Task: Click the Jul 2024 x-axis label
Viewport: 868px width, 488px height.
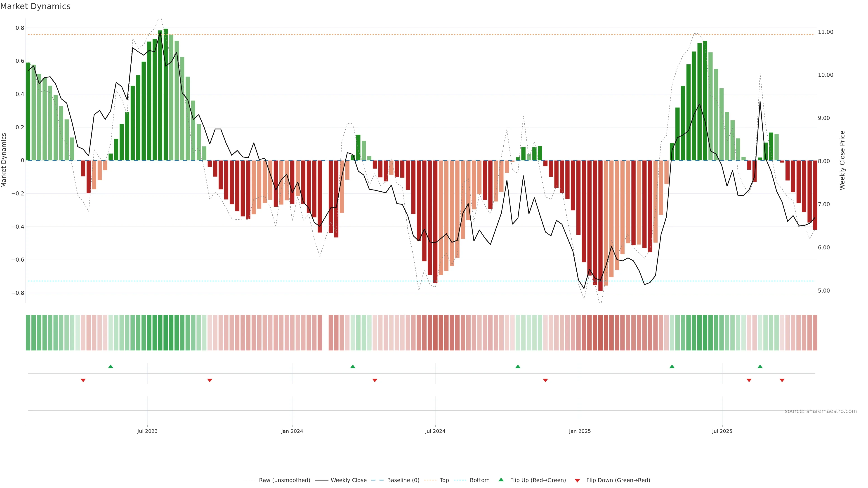Action: click(435, 431)
